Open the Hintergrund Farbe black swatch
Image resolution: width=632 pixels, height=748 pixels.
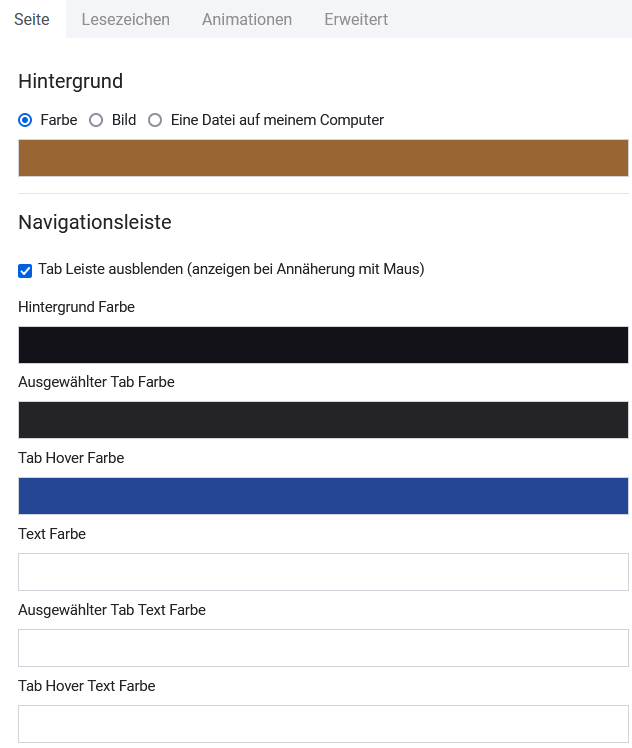(323, 345)
